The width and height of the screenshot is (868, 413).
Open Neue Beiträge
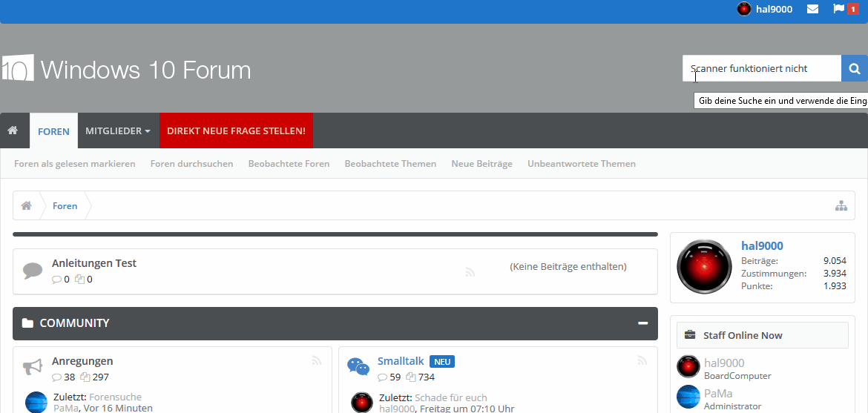[x=481, y=164]
